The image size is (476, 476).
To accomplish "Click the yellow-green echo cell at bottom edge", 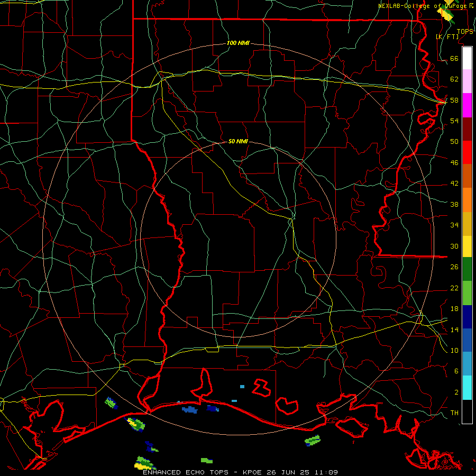I will point(144,463).
